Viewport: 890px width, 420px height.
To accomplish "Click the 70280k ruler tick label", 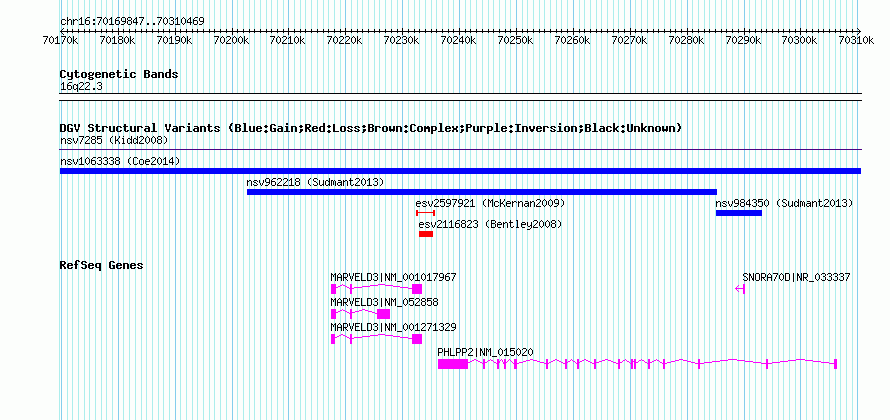I will [686, 40].
